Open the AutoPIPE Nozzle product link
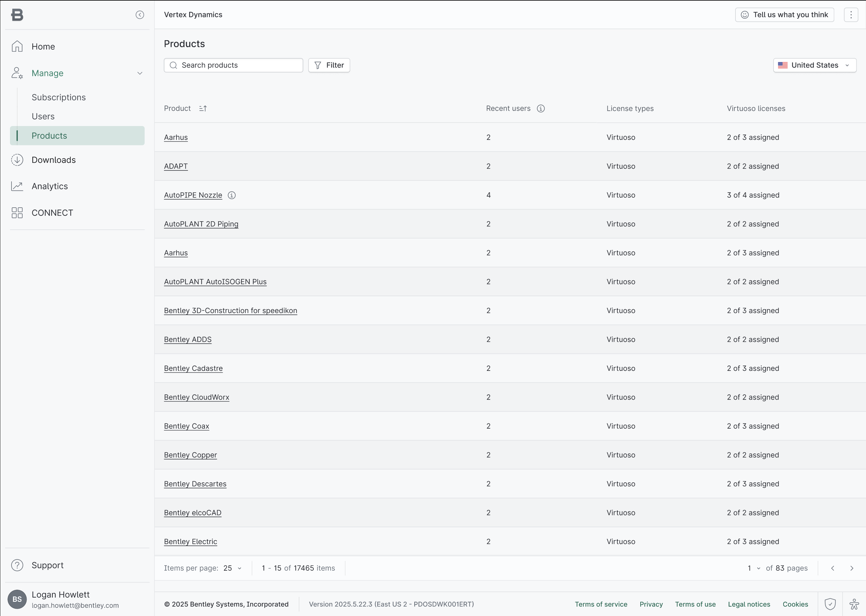 [193, 195]
